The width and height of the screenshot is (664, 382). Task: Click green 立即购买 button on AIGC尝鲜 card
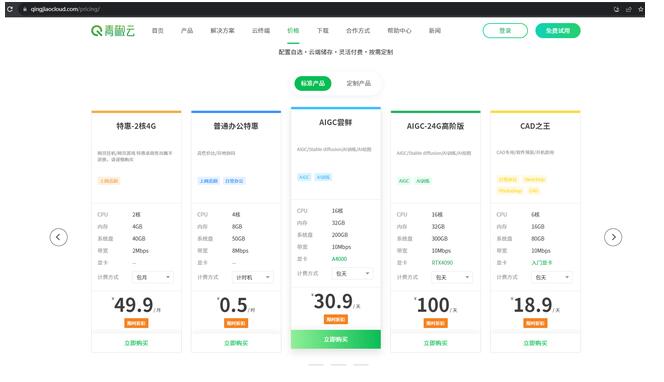(x=336, y=339)
